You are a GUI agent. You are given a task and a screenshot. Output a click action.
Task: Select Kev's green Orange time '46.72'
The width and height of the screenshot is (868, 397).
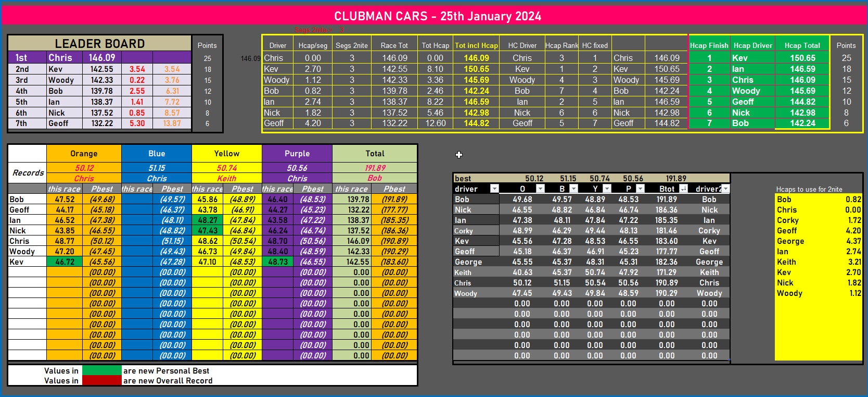(65, 262)
